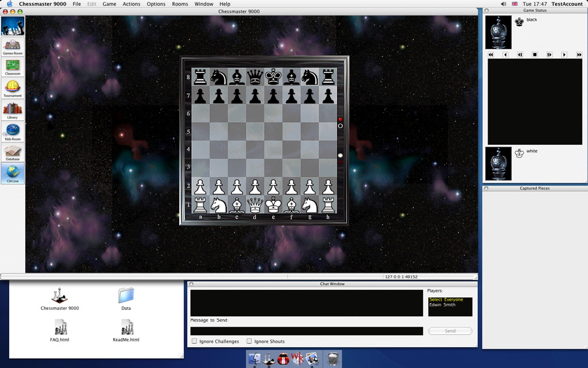Image resolution: width=588 pixels, height=368 pixels.
Task: Open the Actions menu
Action: [131, 4]
